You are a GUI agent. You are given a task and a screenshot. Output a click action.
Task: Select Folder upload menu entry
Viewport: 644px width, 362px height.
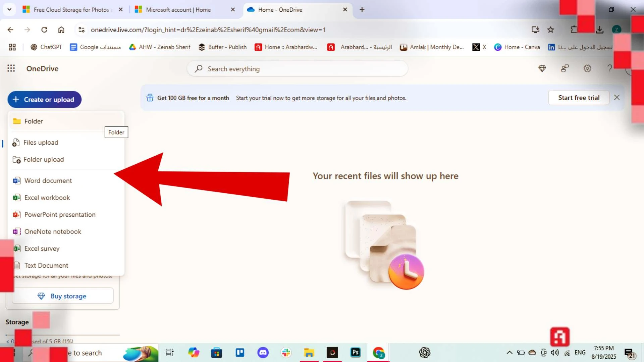pyautogui.click(x=66, y=159)
